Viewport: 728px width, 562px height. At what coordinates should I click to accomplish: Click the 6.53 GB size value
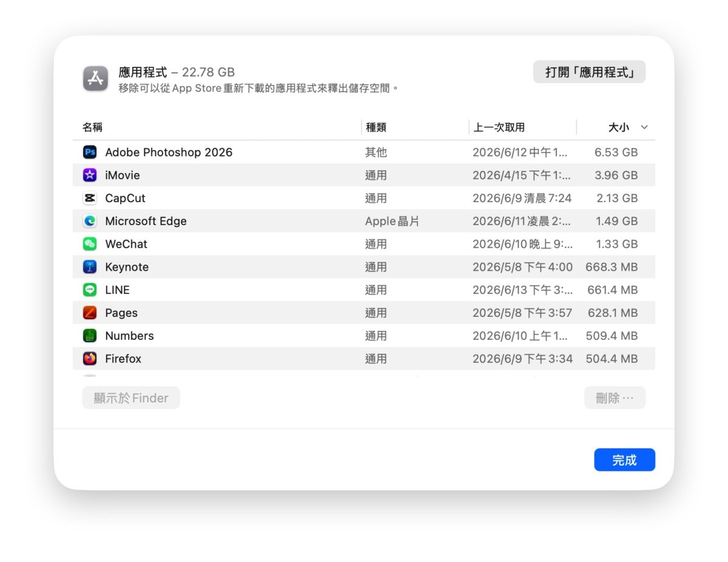tap(616, 152)
